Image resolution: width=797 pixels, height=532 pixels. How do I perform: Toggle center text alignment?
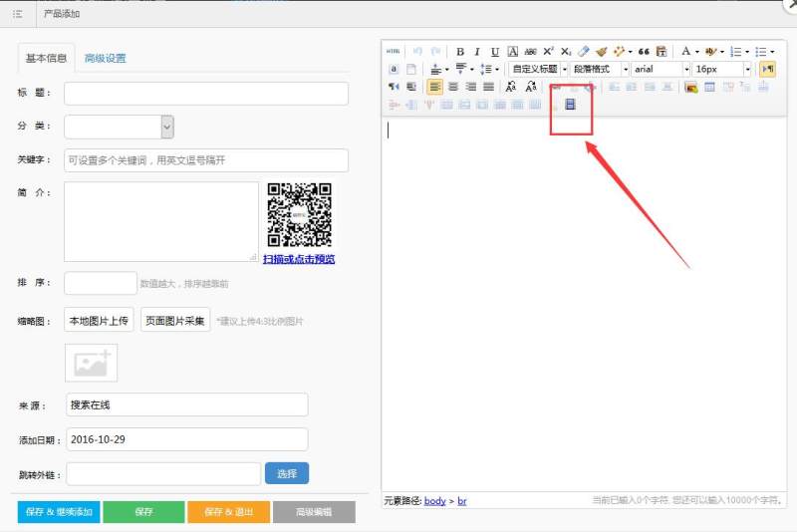tap(452, 87)
